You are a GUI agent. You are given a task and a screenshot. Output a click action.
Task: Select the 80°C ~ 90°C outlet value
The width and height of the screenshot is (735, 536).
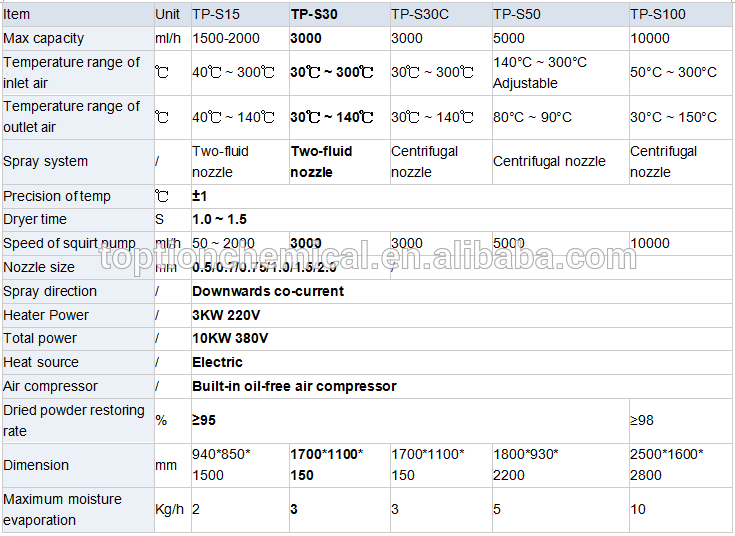coord(532,117)
